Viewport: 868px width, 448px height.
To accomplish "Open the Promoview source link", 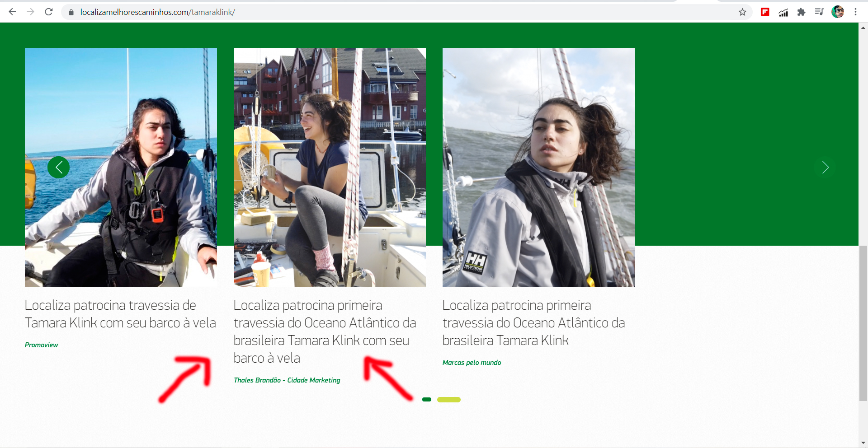I will click(42, 345).
